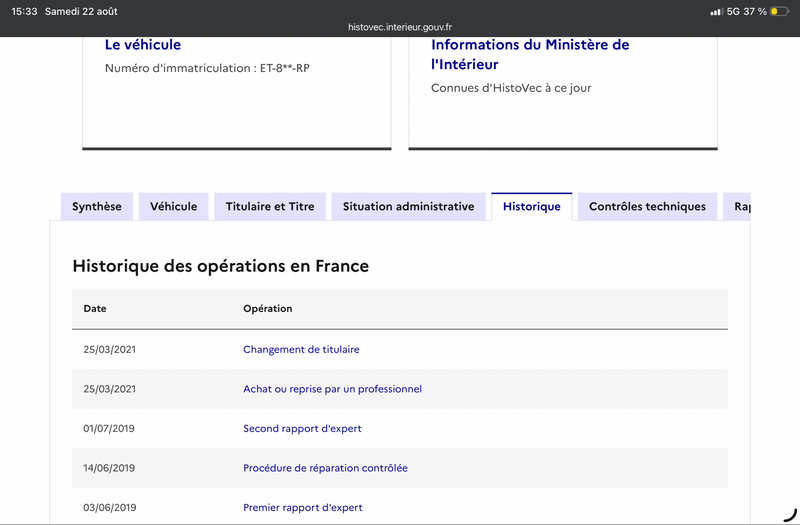Click the Informations du Ministère de l'Intérieur heading
Viewport: 800px width, 525px height.
click(530, 55)
